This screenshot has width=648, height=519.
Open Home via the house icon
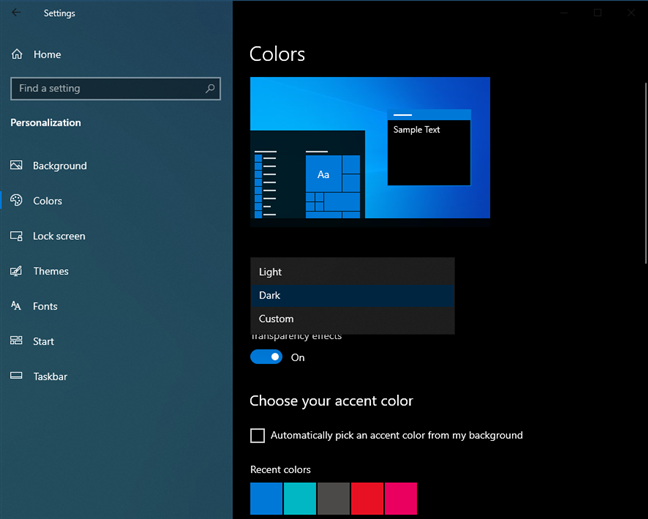[x=16, y=54]
